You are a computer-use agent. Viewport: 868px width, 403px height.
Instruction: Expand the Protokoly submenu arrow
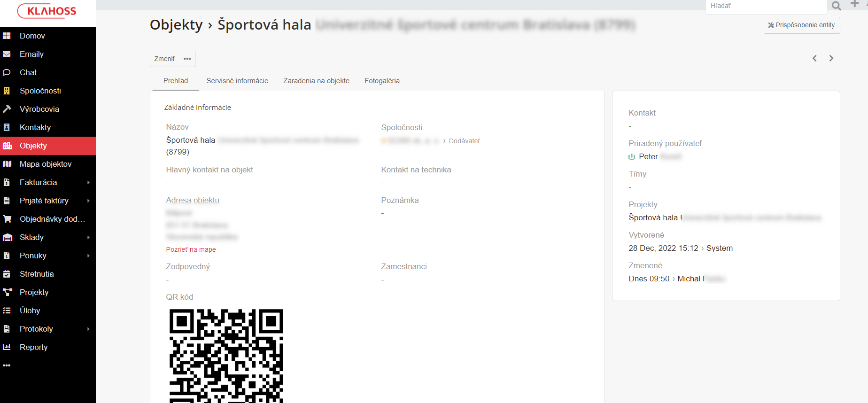coord(88,329)
